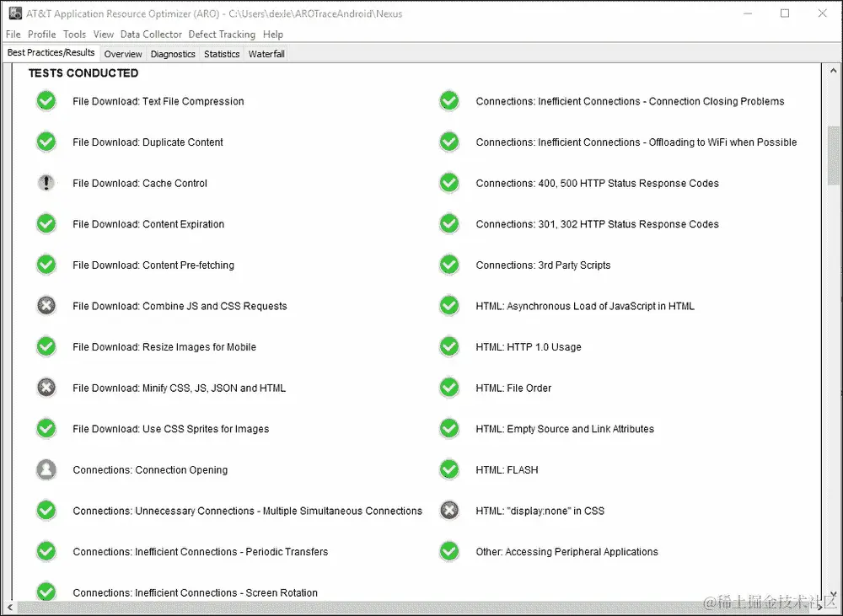Switch to the Waterfall tab

click(266, 54)
